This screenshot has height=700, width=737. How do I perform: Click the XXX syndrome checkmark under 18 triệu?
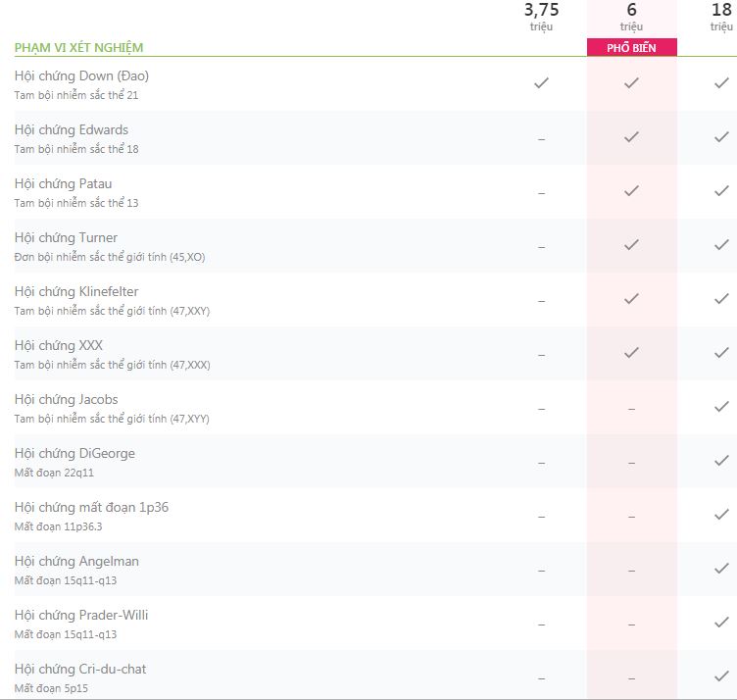[721, 353]
